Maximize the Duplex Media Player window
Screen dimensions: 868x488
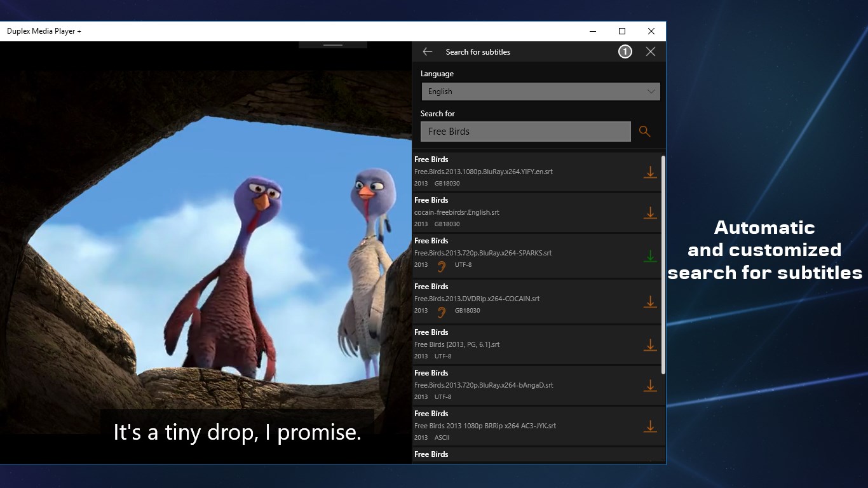pos(622,31)
